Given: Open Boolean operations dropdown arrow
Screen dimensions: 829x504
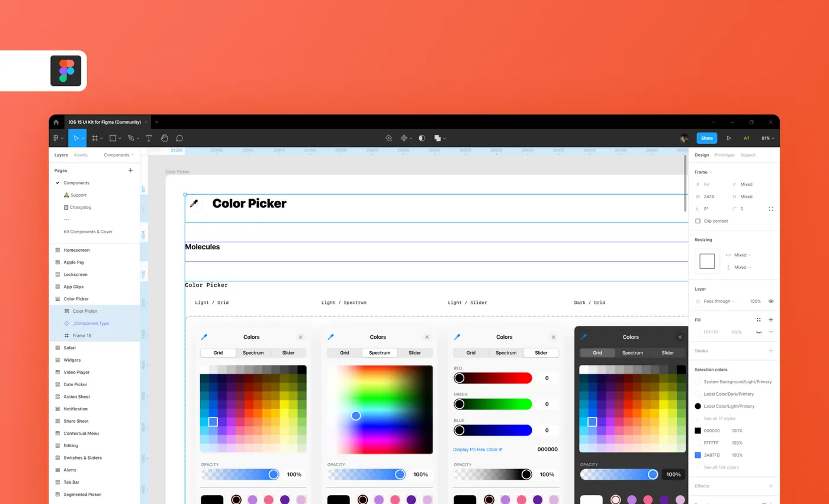Looking at the screenshot, I should (x=445, y=139).
